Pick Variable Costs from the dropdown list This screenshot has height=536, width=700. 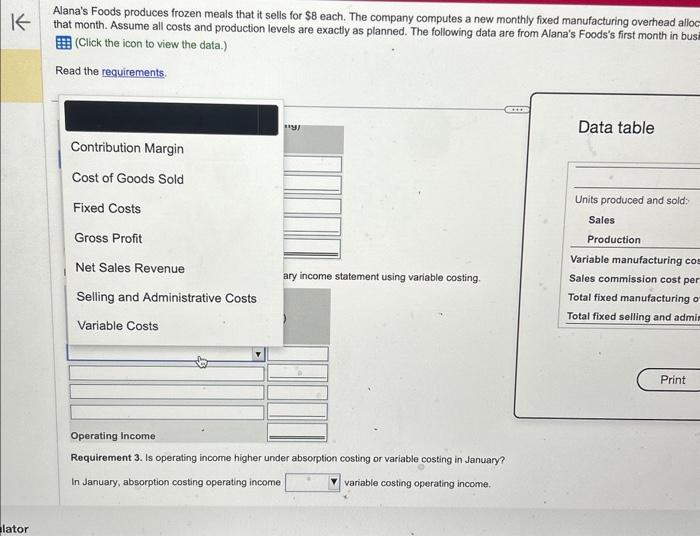118,325
